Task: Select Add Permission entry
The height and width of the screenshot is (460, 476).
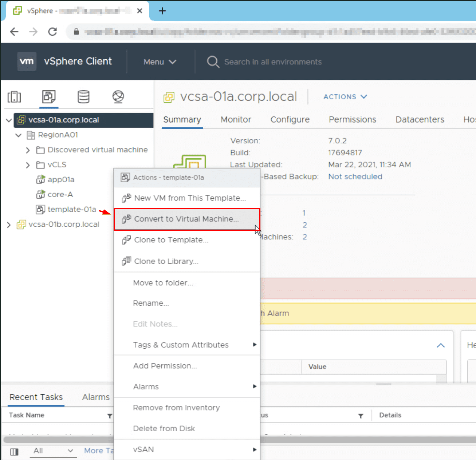Action: [187, 366]
